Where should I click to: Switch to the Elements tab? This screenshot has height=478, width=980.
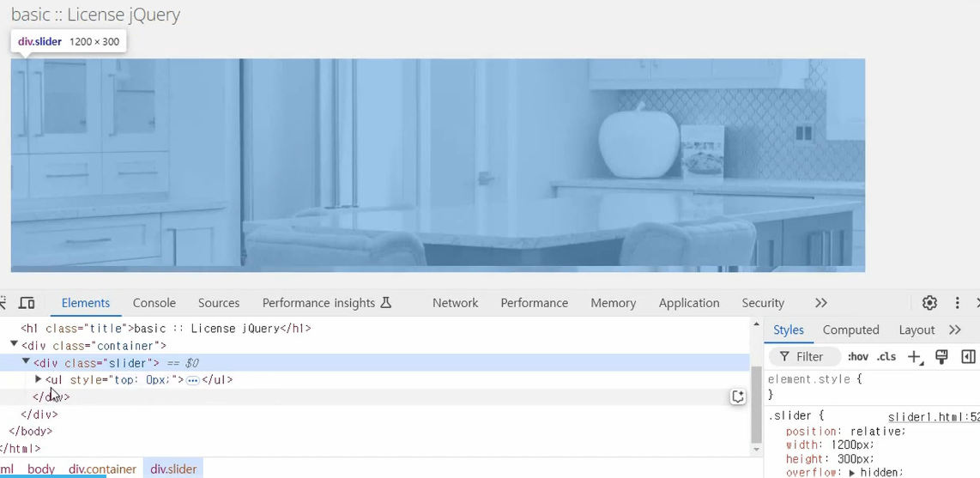point(86,303)
